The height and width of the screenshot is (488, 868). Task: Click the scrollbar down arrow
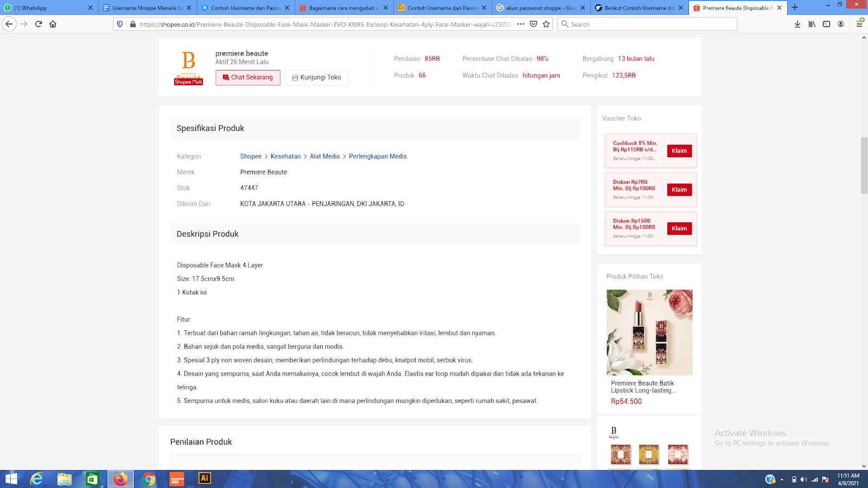click(x=864, y=466)
